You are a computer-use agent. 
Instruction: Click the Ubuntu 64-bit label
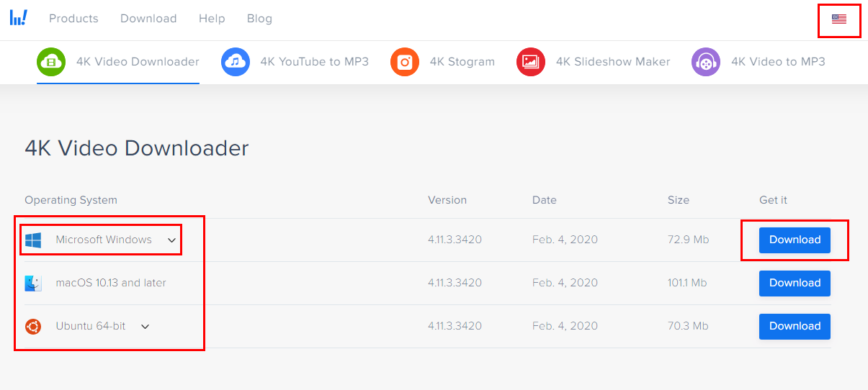91,327
